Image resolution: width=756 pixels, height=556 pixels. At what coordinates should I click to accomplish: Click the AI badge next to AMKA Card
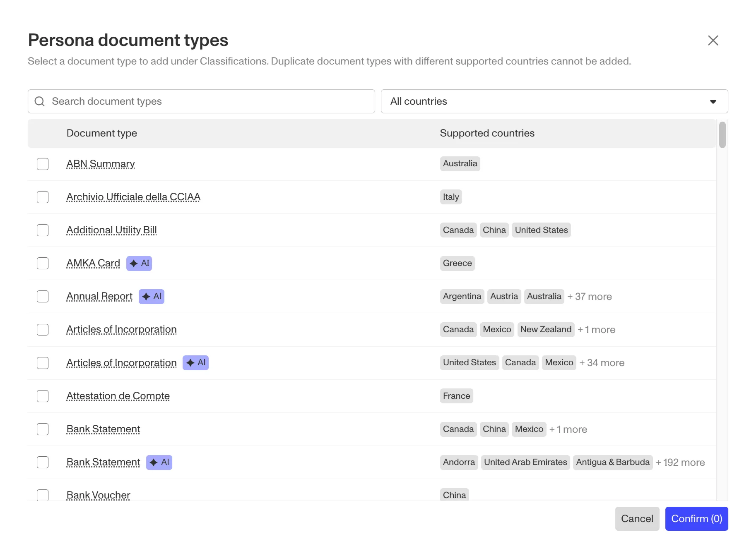point(139,263)
